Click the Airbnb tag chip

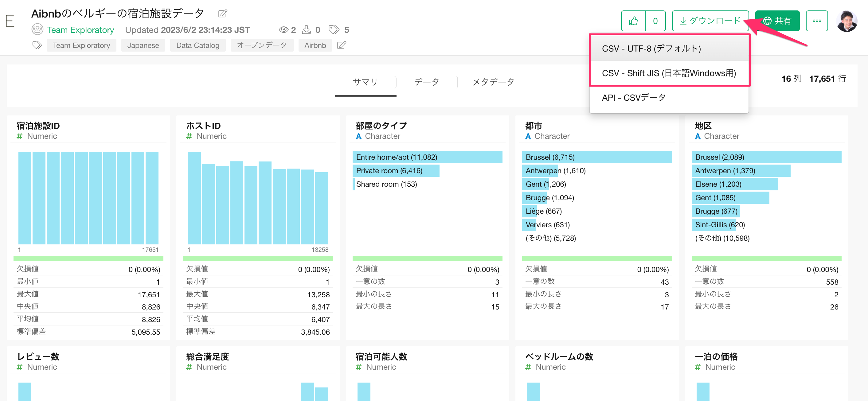[315, 45]
